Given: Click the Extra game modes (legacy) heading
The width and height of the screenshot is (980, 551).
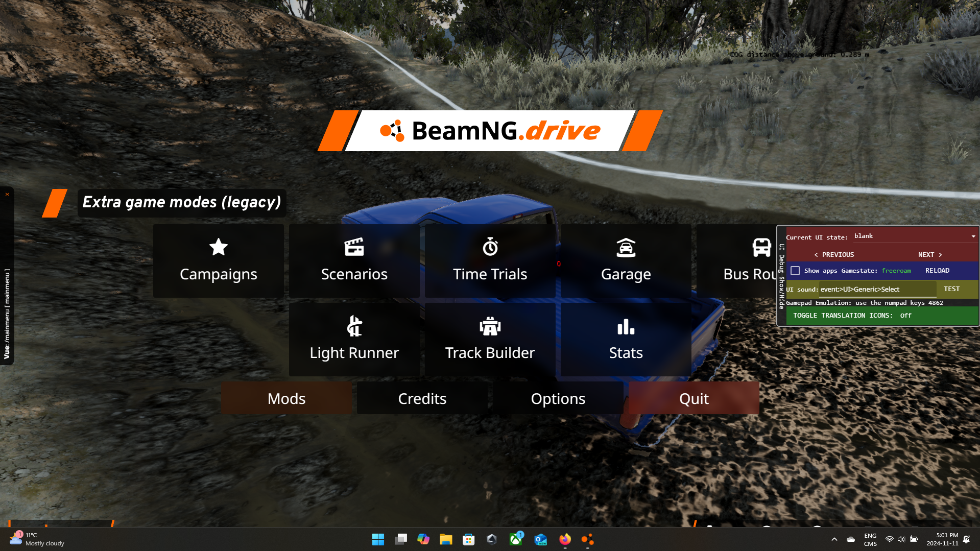Looking at the screenshot, I should [x=182, y=202].
